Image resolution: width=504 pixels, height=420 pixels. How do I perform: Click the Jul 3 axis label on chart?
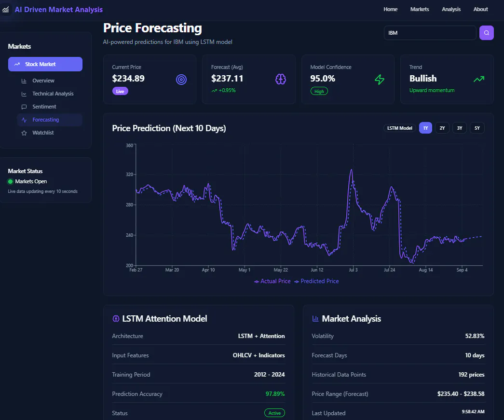coord(353,270)
